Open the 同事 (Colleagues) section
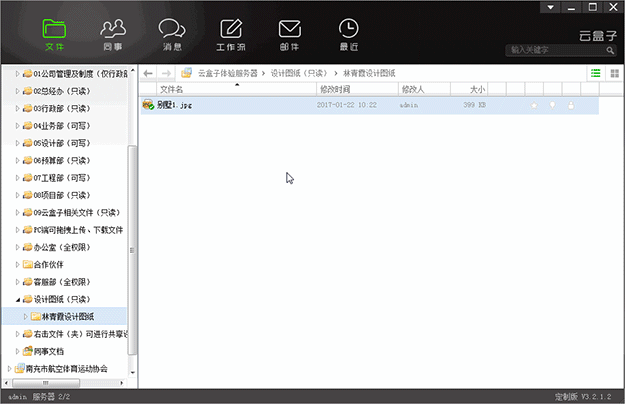This screenshot has width=625, height=404. pyautogui.click(x=113, y=35)
